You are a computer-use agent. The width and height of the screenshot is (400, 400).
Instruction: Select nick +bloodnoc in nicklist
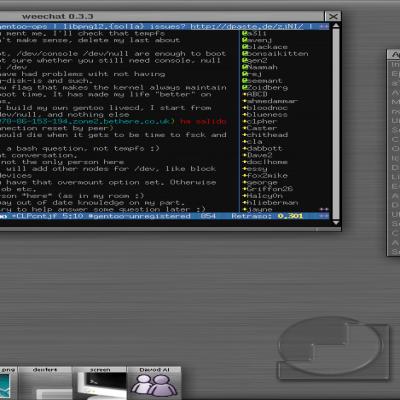tap(265, 108)
